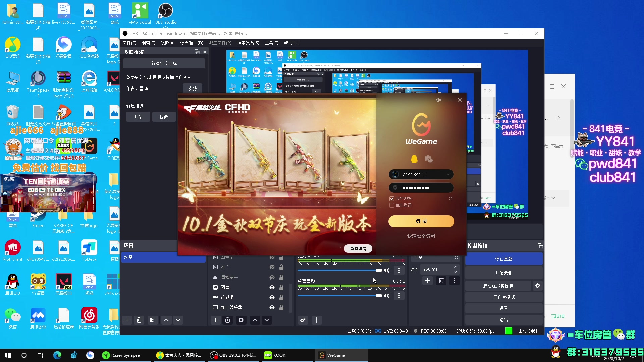Click the 登录 button in WeGame
Viewport: 644px width, 362px height.
point(421,221)
